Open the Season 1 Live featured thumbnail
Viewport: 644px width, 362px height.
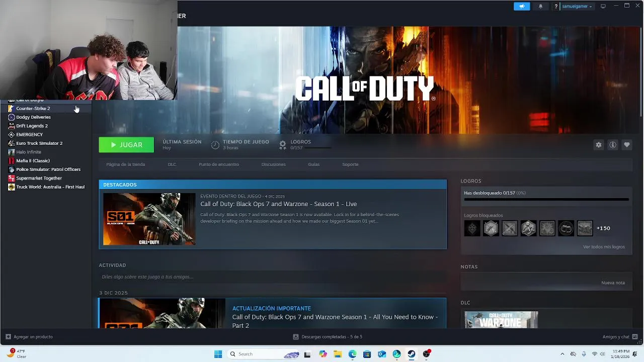tap(149, 219)
